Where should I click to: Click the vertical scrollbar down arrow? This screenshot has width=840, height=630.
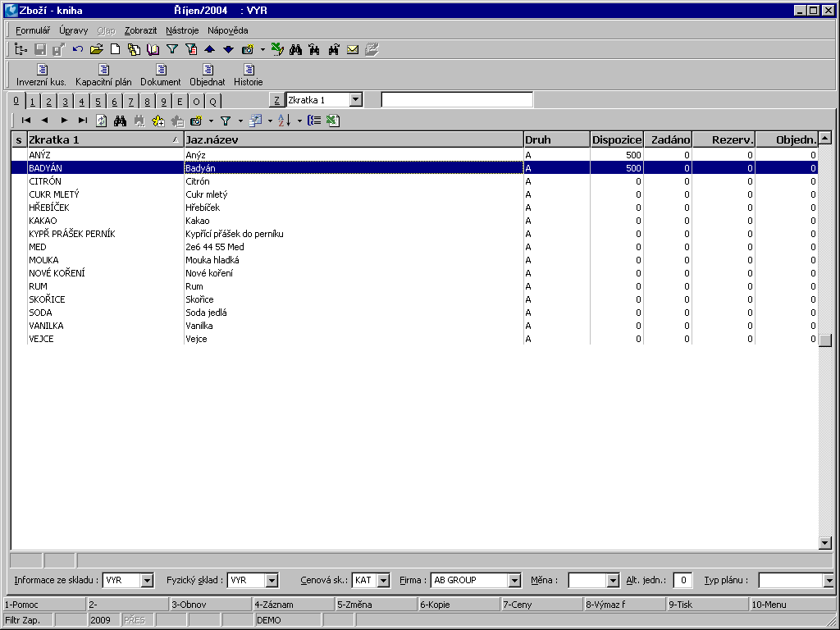coord(825,543)
